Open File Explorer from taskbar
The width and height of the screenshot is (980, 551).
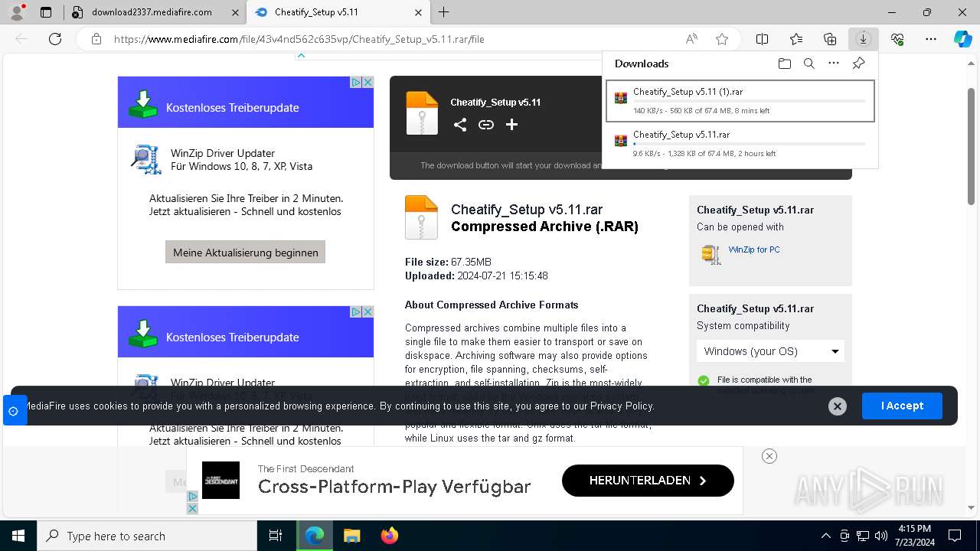[x=352, y=536]
